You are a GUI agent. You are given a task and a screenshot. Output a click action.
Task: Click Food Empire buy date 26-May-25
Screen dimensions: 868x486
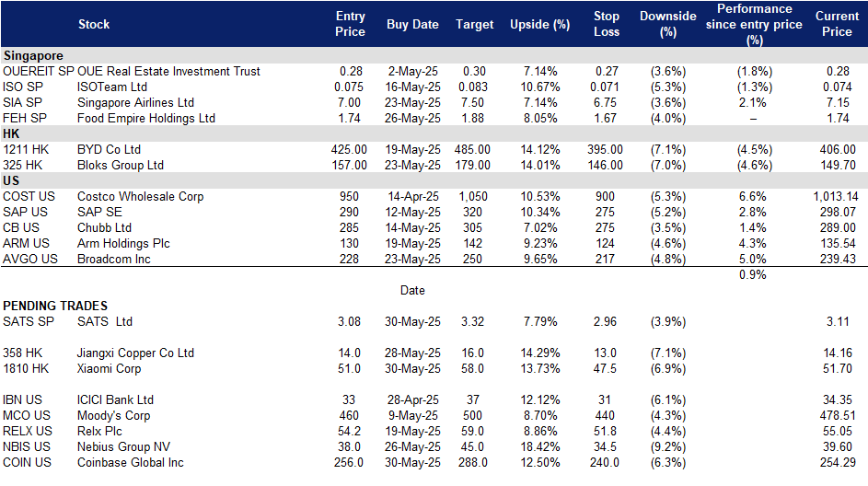pos(413,118)
